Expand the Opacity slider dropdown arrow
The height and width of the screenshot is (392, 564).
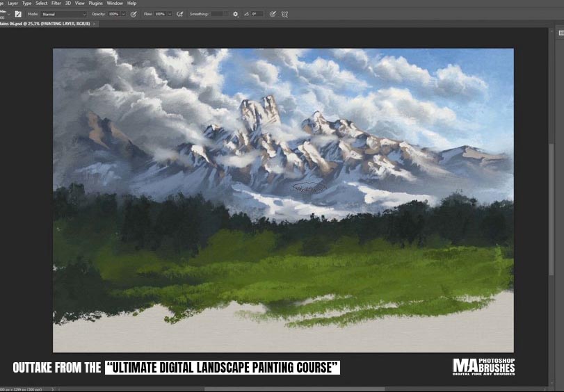(123, 14)
